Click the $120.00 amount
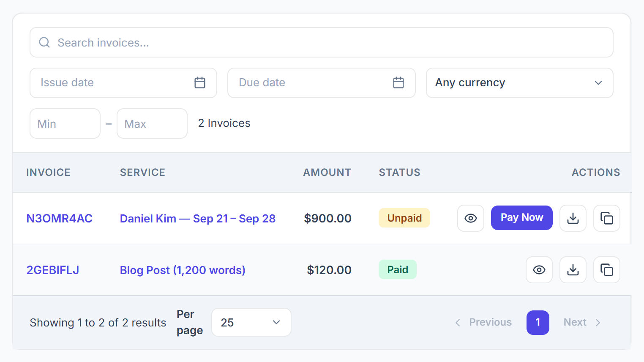The image size is (644, 362). pyautogui.click(x=329, y=270)
